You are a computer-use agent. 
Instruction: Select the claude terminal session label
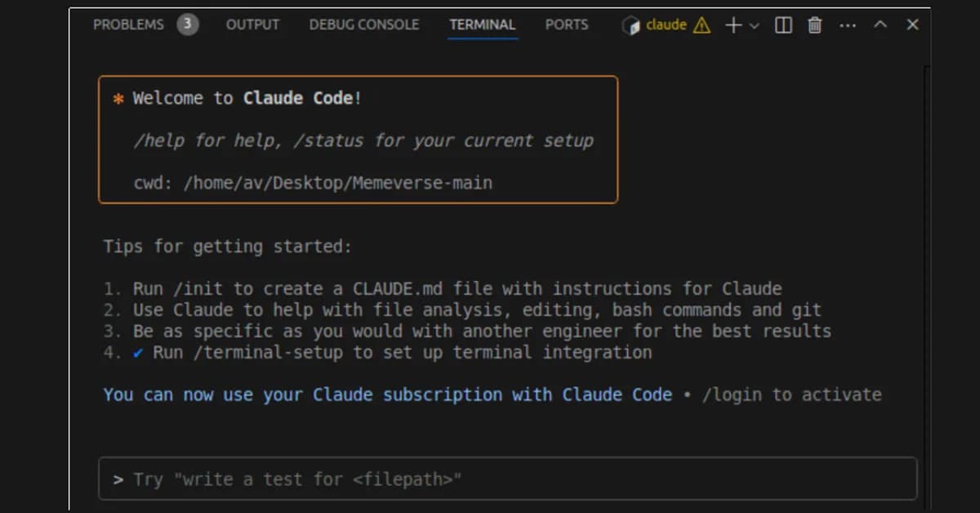[665, 25]
